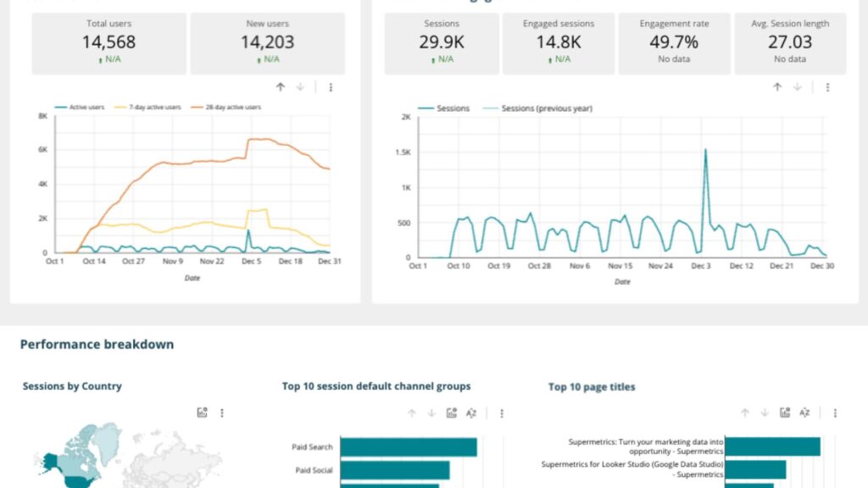Click drill up arrow on active users chart
Viewport: 868px width, 488px height.
(x=281, y=87)
